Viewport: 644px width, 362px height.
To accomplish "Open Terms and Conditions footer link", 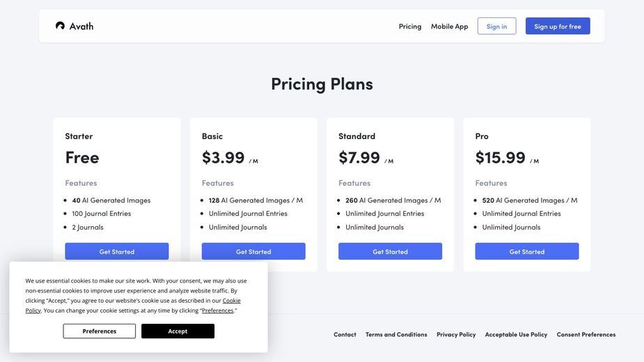I will [x=396, y=334].
